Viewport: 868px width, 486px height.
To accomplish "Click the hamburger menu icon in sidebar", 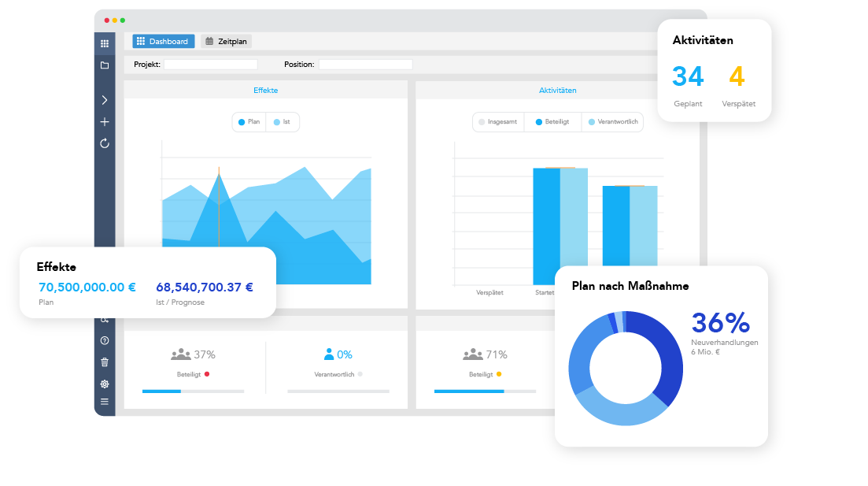I will (x=105, y=402).
